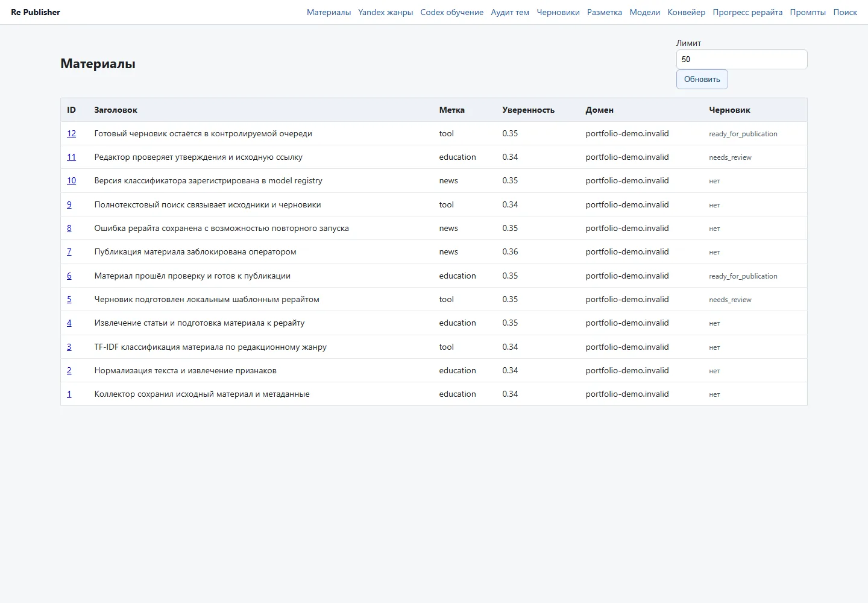Open Конвейер section
Screen dimensions: 868x603
pyautogui.click(x=687, y=12)
